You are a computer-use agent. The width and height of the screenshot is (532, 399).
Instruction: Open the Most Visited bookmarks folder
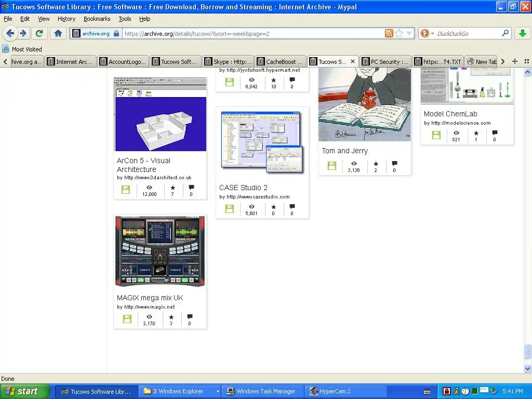click(x=22, y=49)
